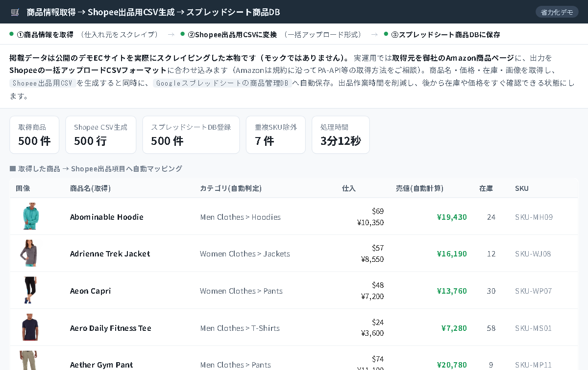Click the ¥10,350 purchase cost
Screen dimensions: 588x370
click(x=370, y=222)
